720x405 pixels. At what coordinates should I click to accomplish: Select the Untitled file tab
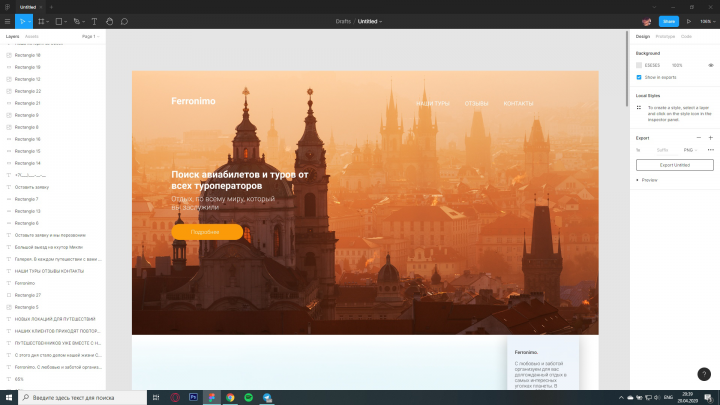point(28,7)
